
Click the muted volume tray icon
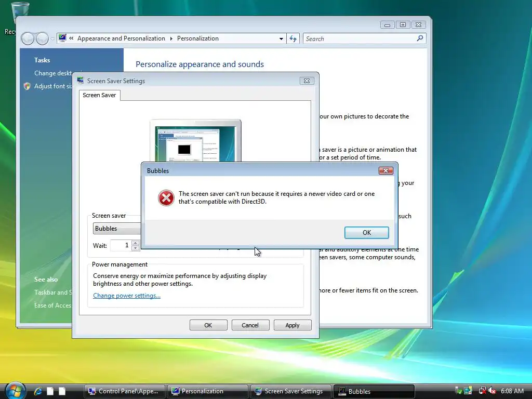coord(492,391)
